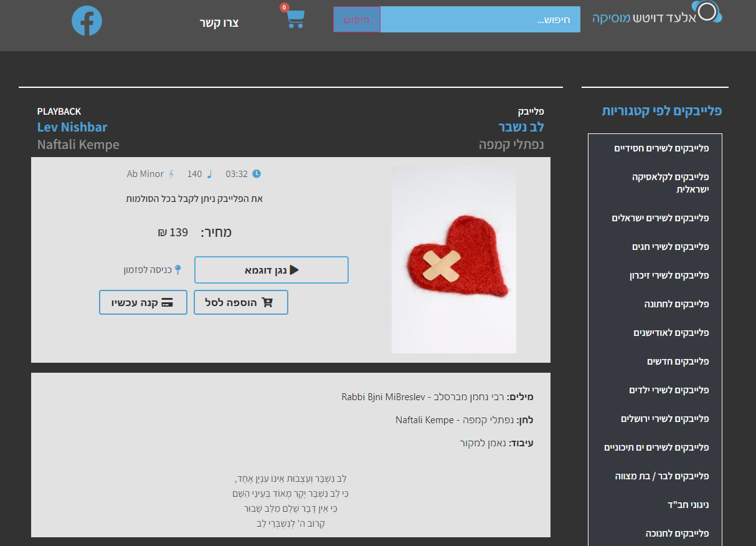Viewport: 756px width, 546px height.
Task: Click the artist name Naftali Kempe in header
Action: (x=78, y=145)
